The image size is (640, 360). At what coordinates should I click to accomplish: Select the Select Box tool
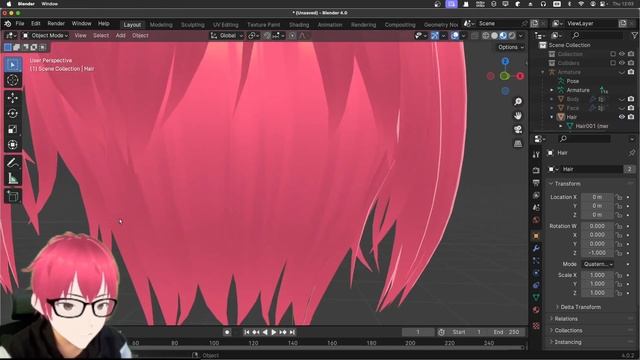point(13,65)
